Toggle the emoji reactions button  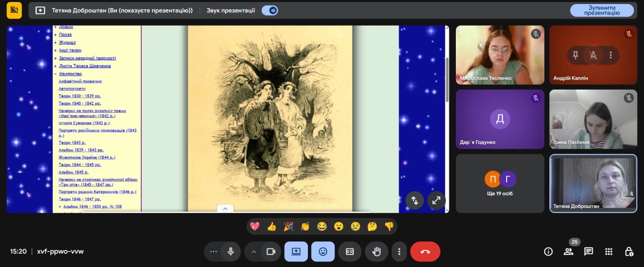point(323,251)
